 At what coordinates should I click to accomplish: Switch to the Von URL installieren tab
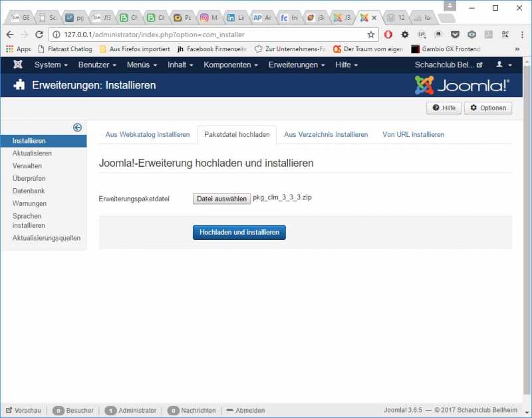click(x=413, y=134)
